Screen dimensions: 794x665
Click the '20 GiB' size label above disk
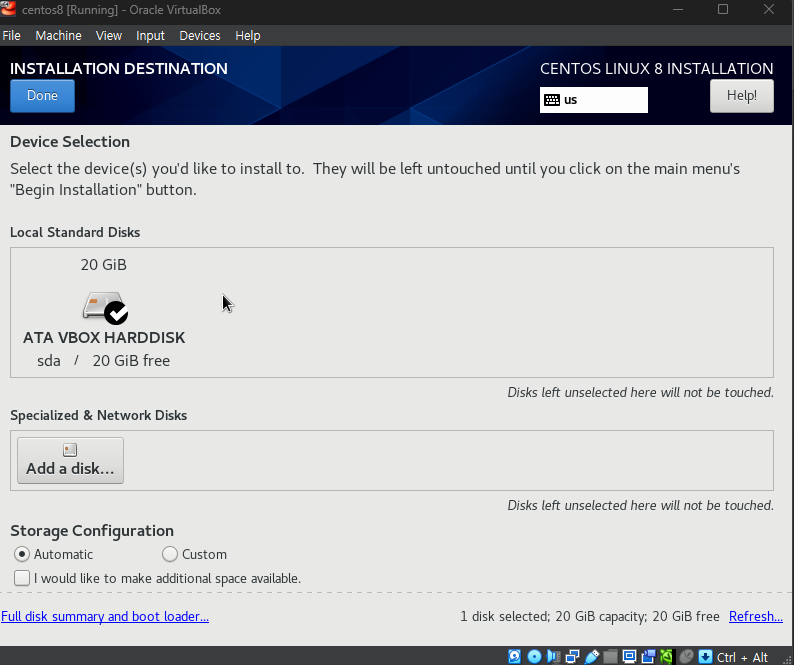(x=103, y=265)
